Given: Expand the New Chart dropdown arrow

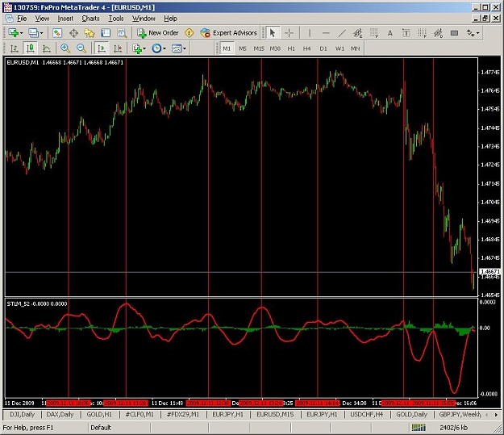Looking at the screenshot, I should [x=22, y=33].
